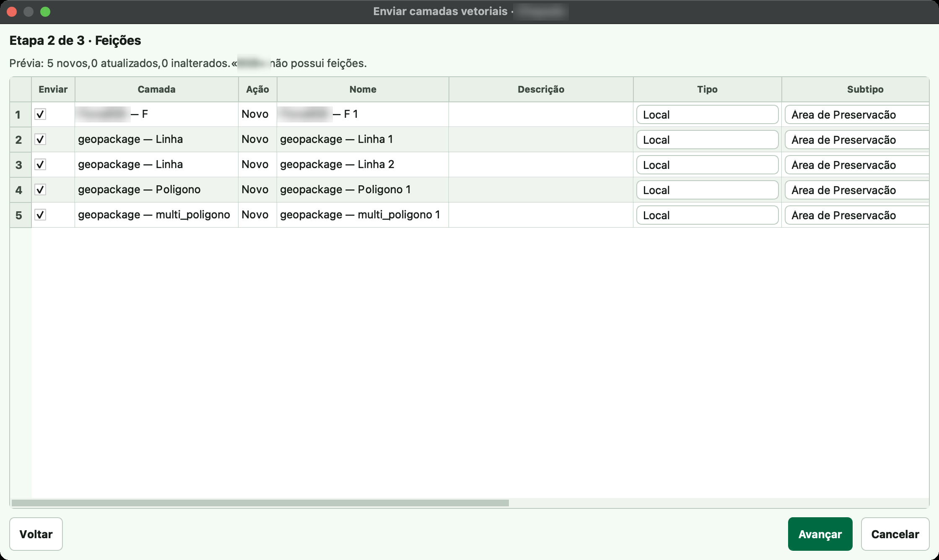939x560 pixels.
Task: Close the dialog with red window button
Action: point(12,12)
